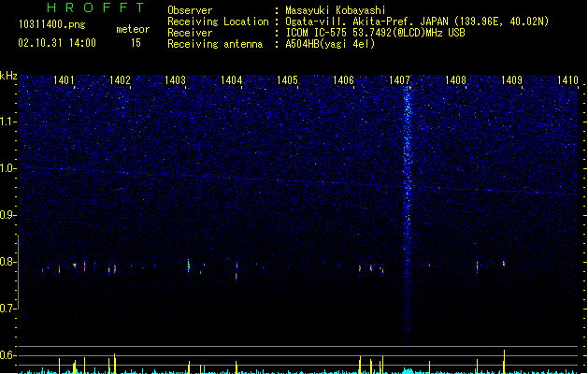
Task: Select the filename 10311400.png
Action: pyautogui.click(x=52, y=24)
